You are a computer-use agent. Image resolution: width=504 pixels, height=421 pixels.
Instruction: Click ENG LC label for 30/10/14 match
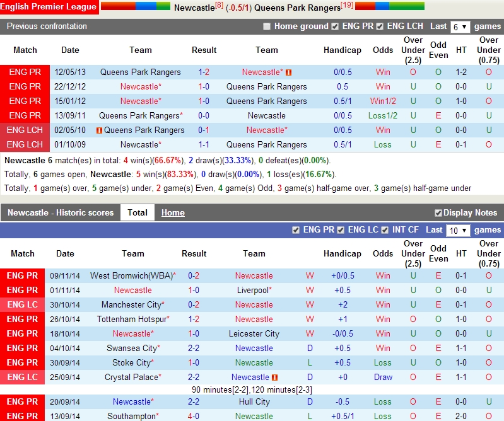point(23,305)
